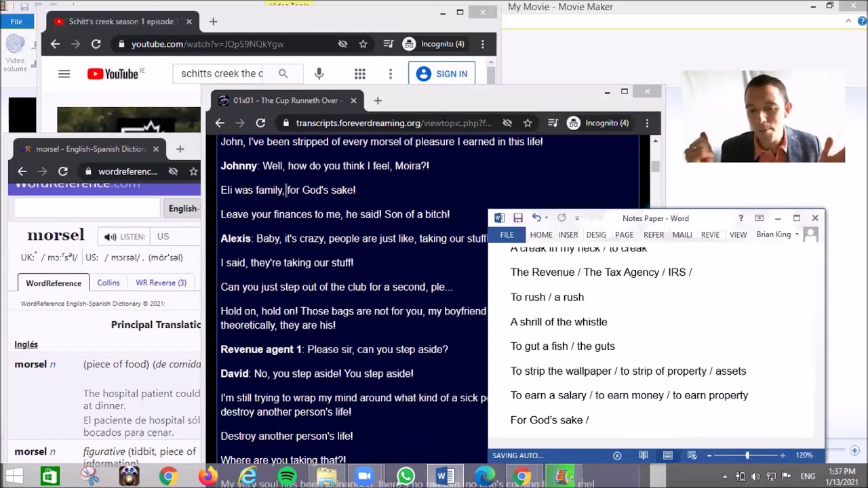Open the FILE tab in Word
The height and width of the screenshot is (488, 868).
(x=507, y=235)
